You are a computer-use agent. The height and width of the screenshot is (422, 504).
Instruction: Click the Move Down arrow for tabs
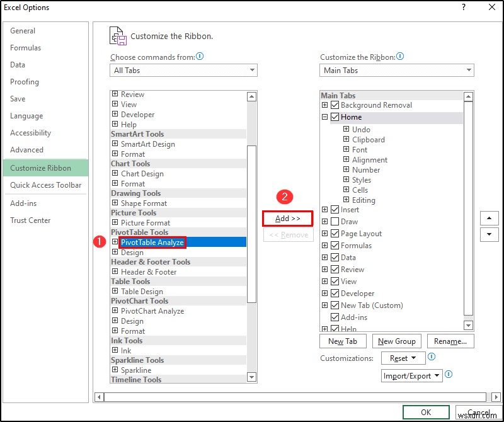pos(490,234)
